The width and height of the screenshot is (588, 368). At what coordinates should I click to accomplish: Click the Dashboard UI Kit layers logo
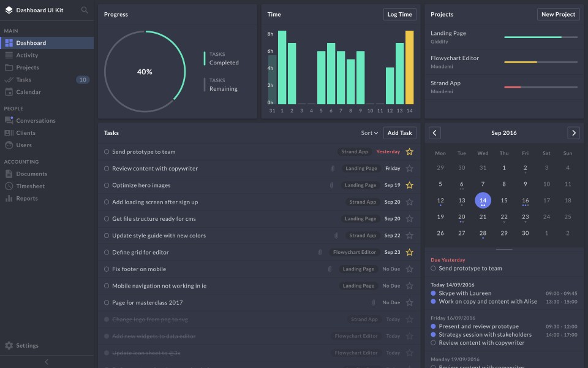pos(9,10)
